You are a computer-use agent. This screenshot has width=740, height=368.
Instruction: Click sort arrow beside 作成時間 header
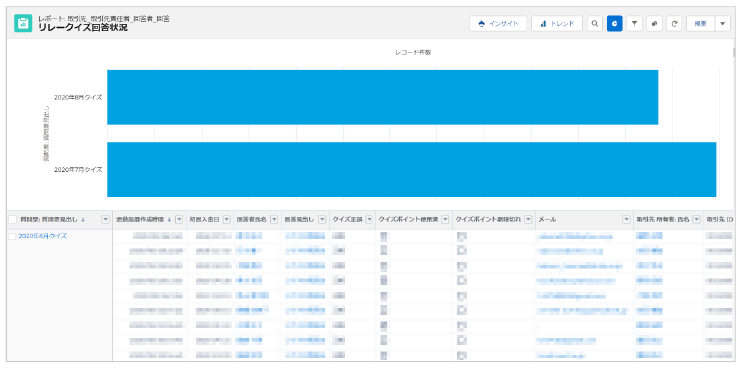click(x=169, y=219)
